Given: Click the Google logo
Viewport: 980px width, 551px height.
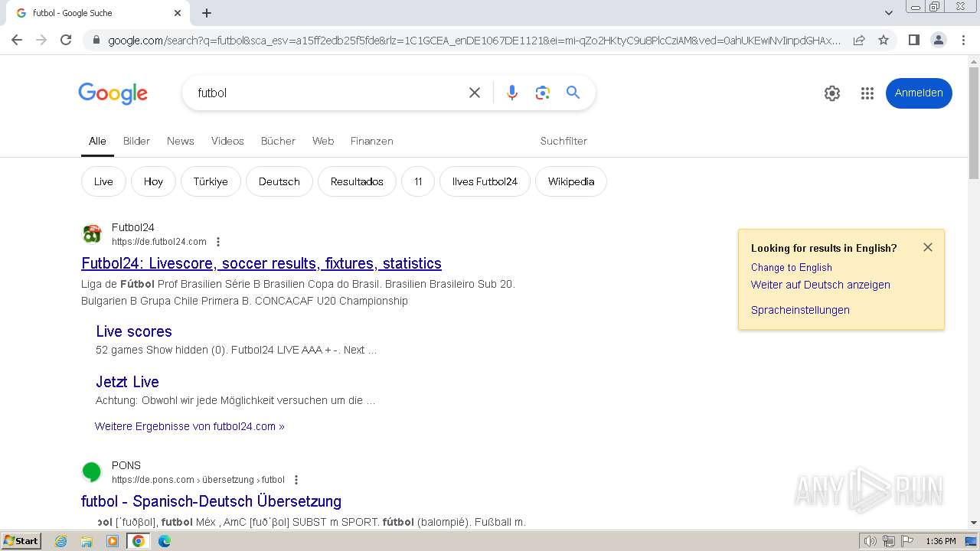Looking at the screenshot, I should tap(113, 93).
